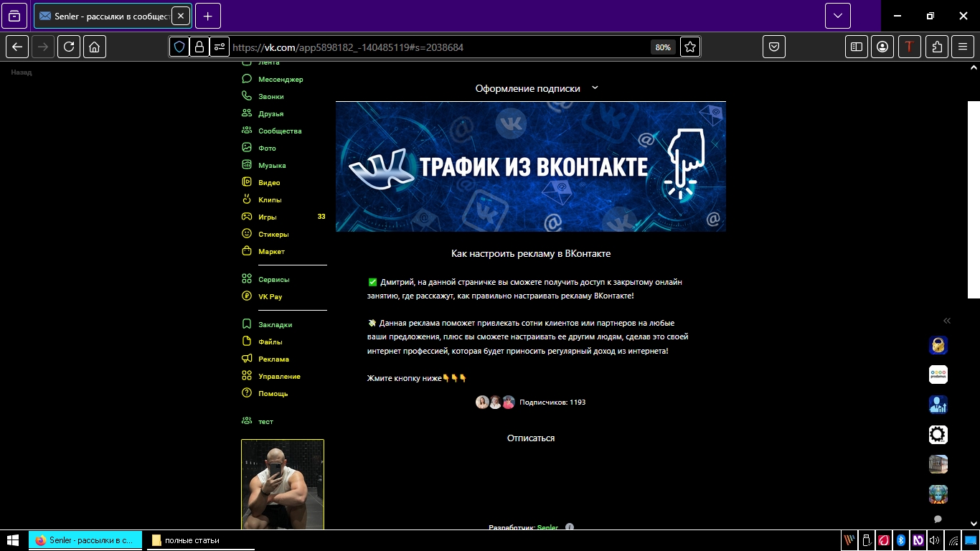
Task: Open the Firefox application menu
Action: tap(963, 47)
